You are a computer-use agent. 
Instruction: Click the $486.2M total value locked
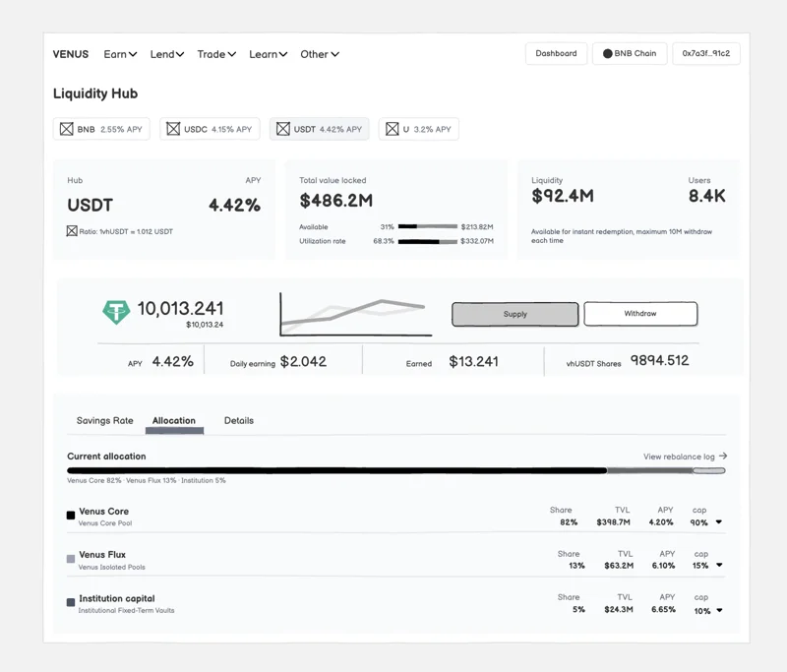(x=336, y=201)
